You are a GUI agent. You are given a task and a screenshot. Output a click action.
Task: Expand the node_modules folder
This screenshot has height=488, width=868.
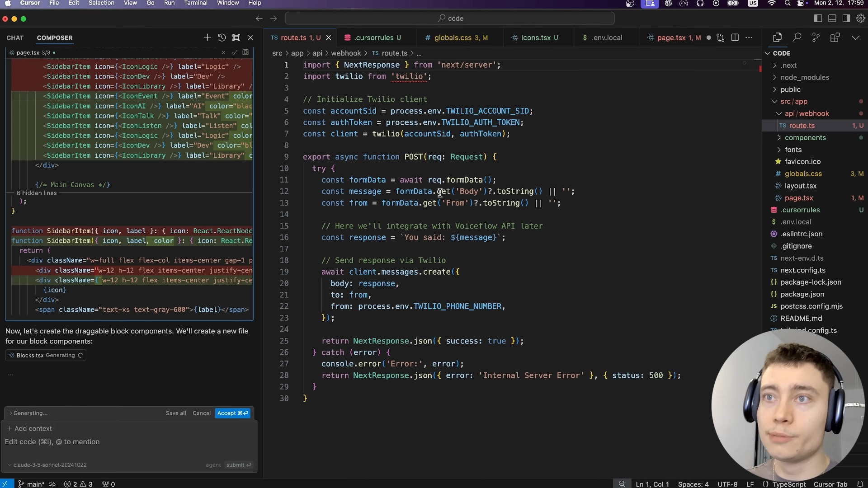pos(804,77)
